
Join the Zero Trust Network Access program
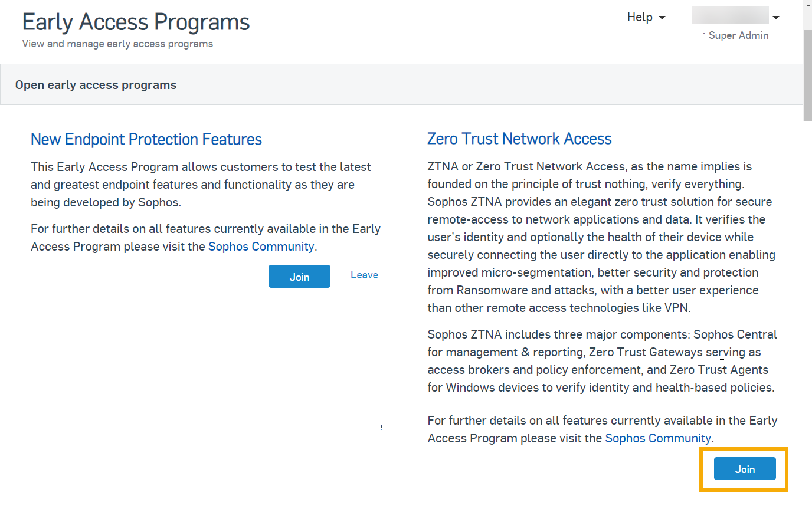[745, 469]
